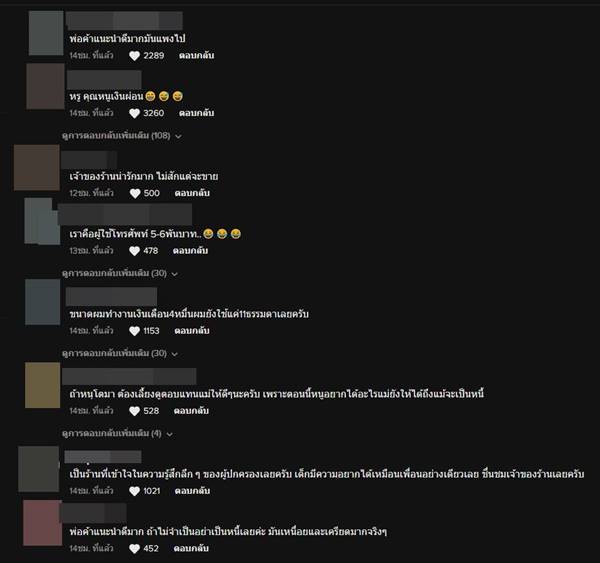Expand the 108 additional replies

click(x=122, y=135)
